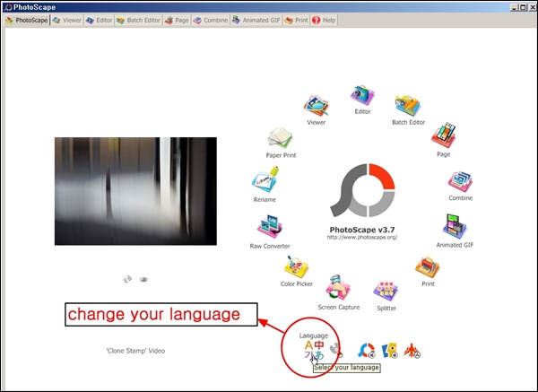This screenshot has width=538, height=392.
Task: Open the Page icon in the circle
Action: click(443, 135)
